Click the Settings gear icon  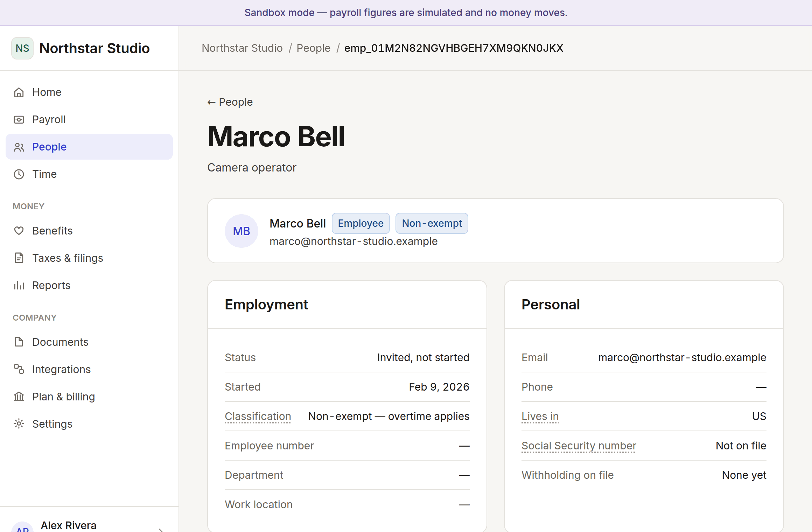(19, 424)
